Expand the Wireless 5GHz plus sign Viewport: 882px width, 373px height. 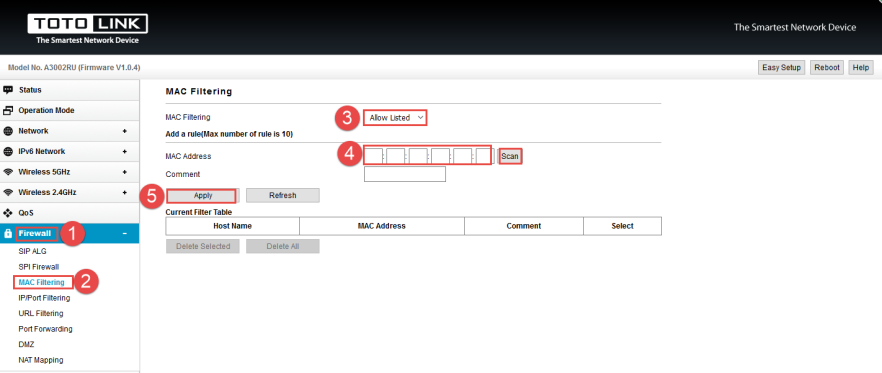click(x=124, y=172)
